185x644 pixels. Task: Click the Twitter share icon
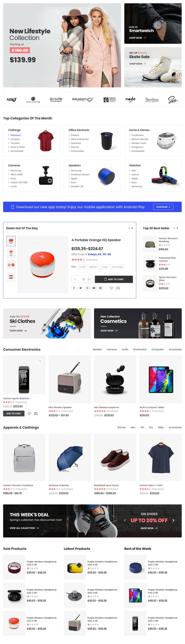pos(81,288)
